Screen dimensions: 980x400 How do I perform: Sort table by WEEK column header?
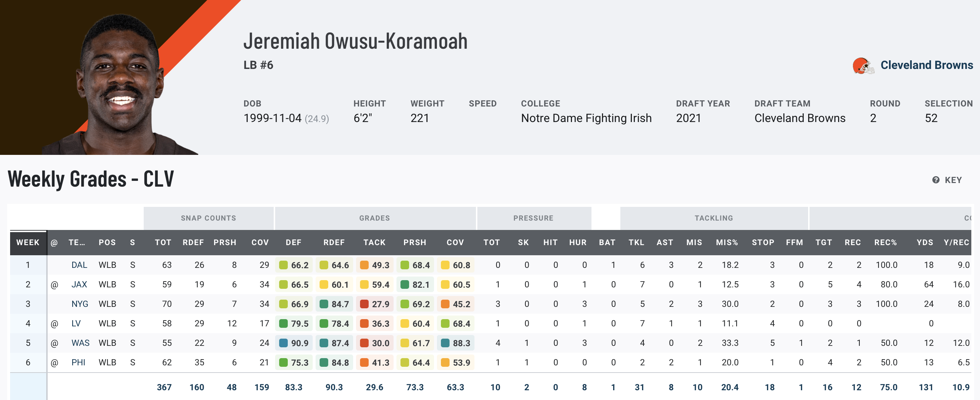28,243
